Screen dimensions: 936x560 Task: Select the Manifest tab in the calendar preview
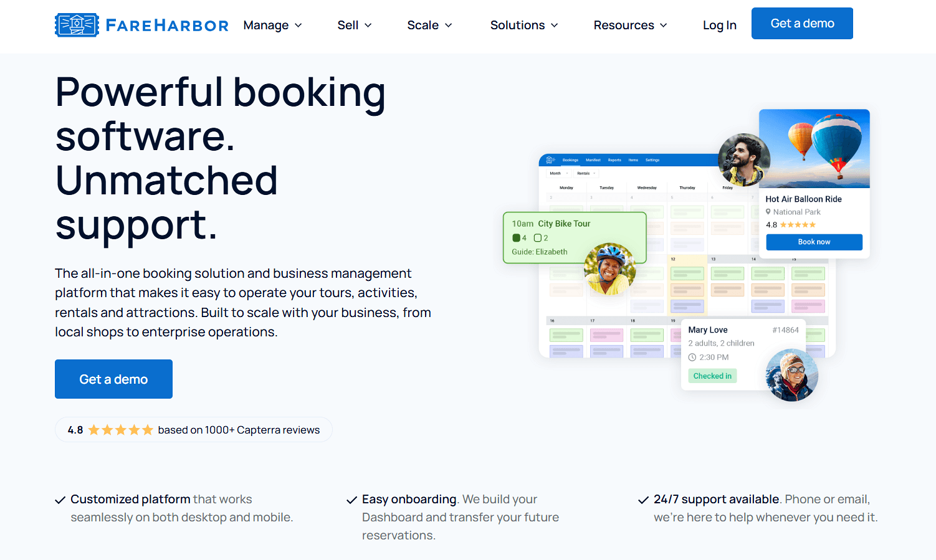tap(593, 160)
